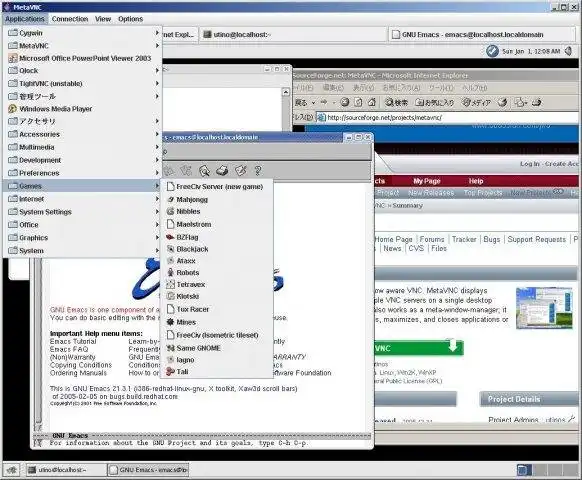The width and height of the screenshot is (582, 480).
Task: Open the Connection menu
Action: [x=70, y=19]
